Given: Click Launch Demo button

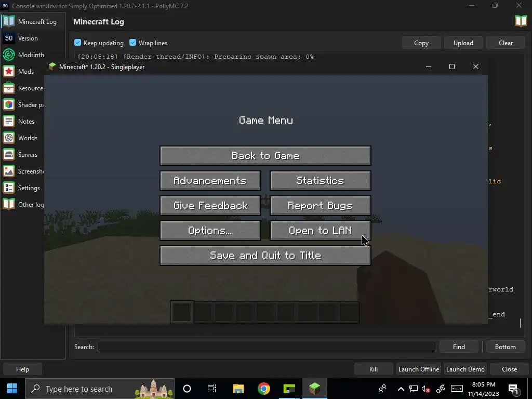Looking at the screenshot, I should (465, 369).
